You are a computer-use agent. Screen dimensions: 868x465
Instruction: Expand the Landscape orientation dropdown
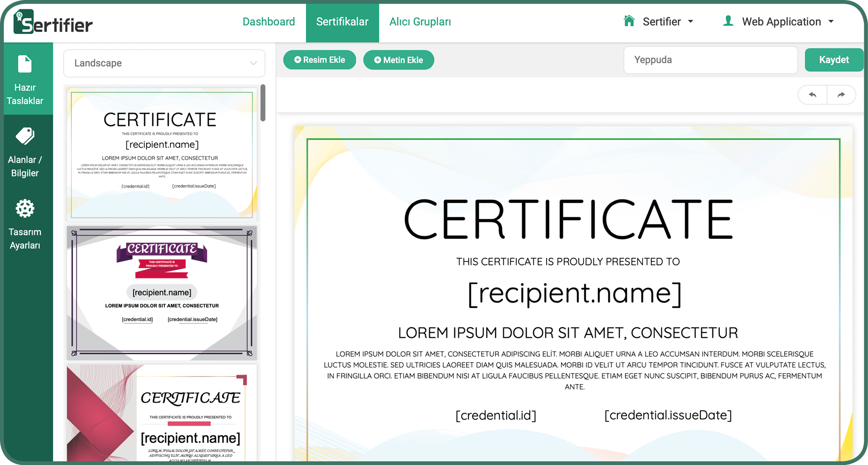click(164, 63)
